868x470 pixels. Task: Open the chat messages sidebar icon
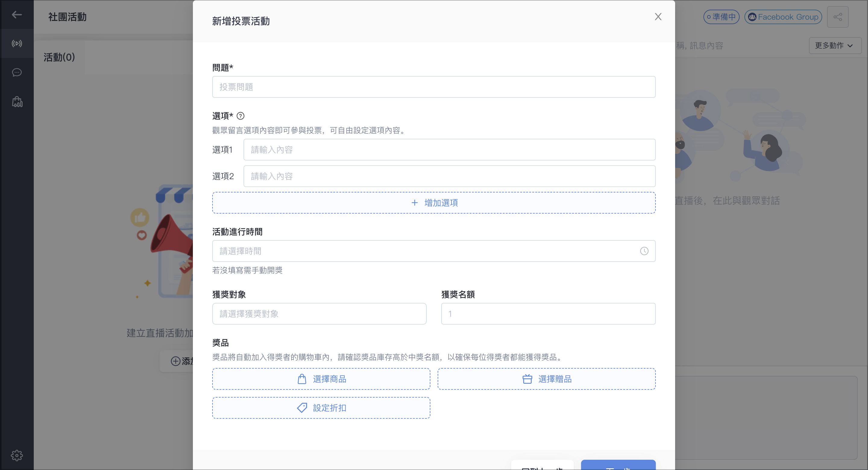click(x=17, y=72)
